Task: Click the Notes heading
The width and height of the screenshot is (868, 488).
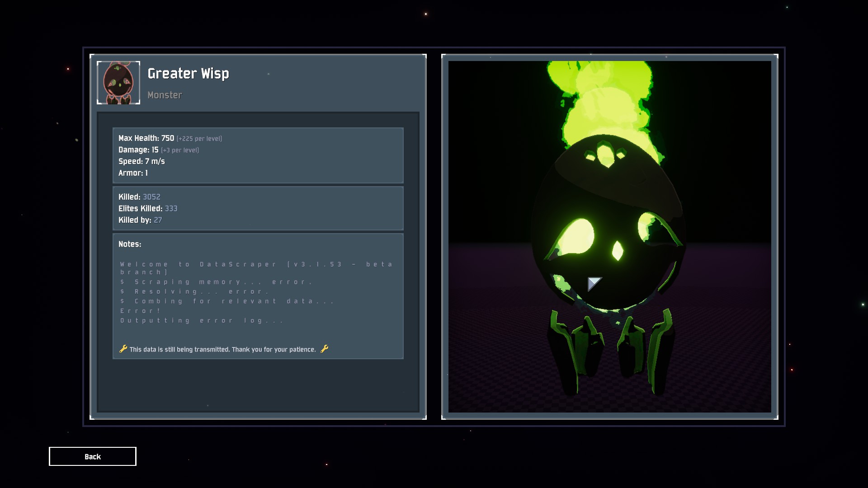Action: pyautogui.click(x=130, y=244)
